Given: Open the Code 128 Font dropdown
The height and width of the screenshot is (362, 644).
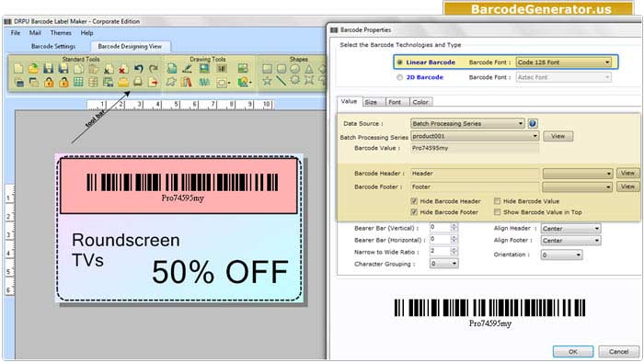Looking at the screenshot, I should click(x=563, y=62).
